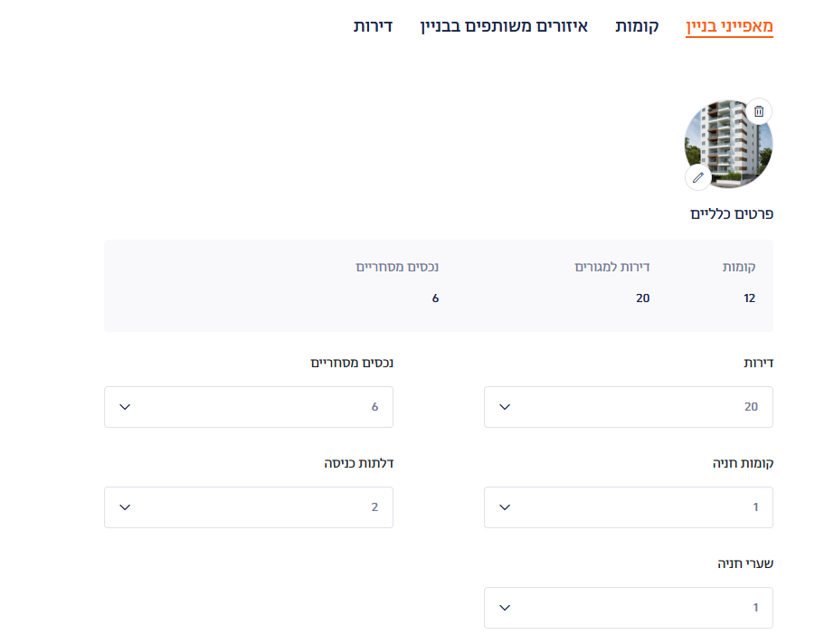This screenshot has height=644, width=815.
Task: Open the דלתות כניסה dropdown arrow
Action: (x=125, y=507)
